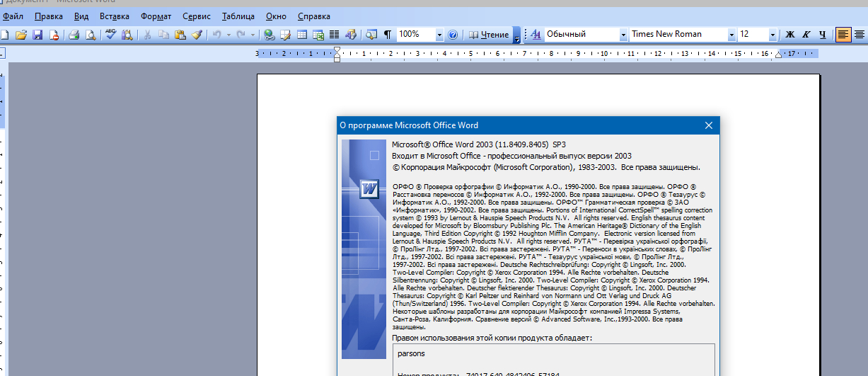Click right indent marker on ruler
This screenshot has width=868, height=376.
coord(779,55)
